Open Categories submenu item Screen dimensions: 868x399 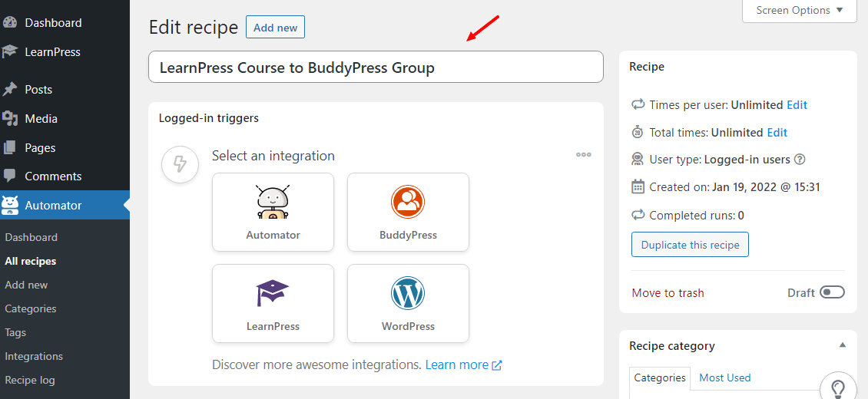click(x=31, y=308)
